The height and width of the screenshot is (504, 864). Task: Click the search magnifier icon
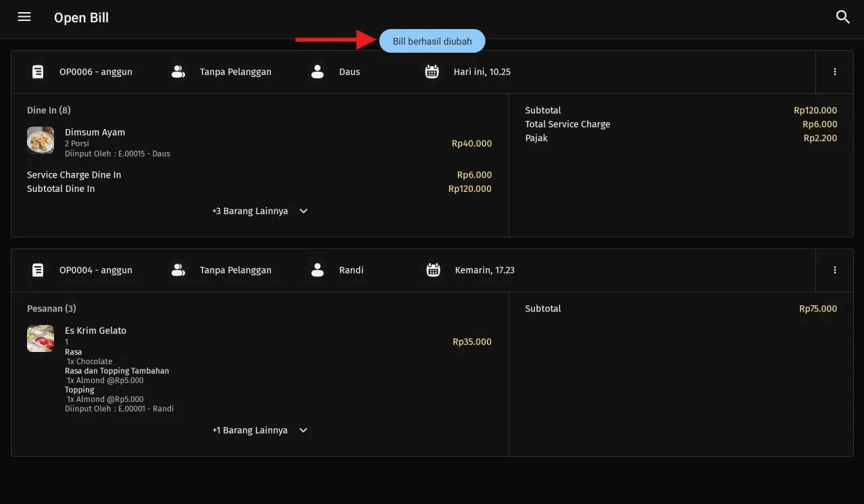click(842, 17)
